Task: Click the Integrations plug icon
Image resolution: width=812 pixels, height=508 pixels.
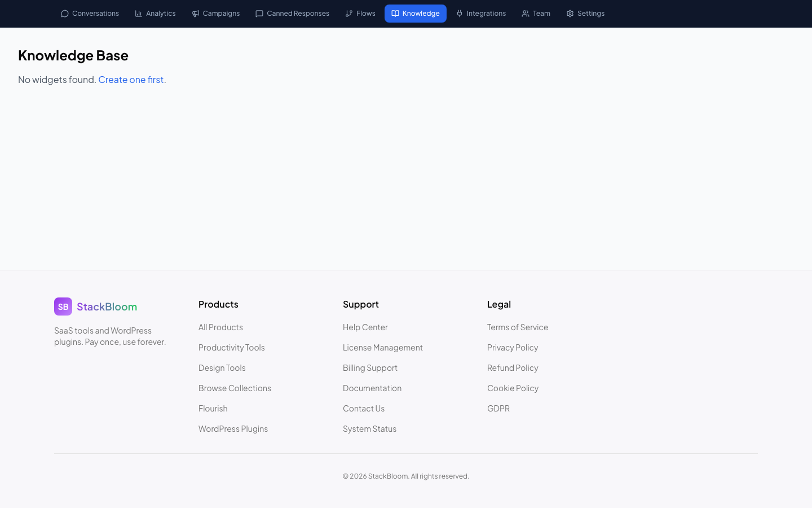Action: coord(458,13)
